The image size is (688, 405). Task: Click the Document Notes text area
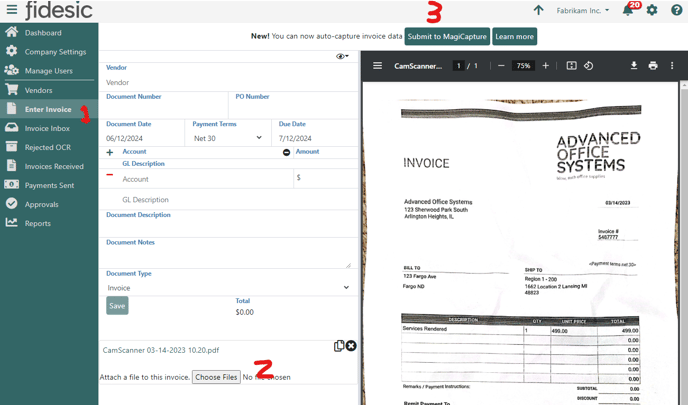(x=228, y=258)
